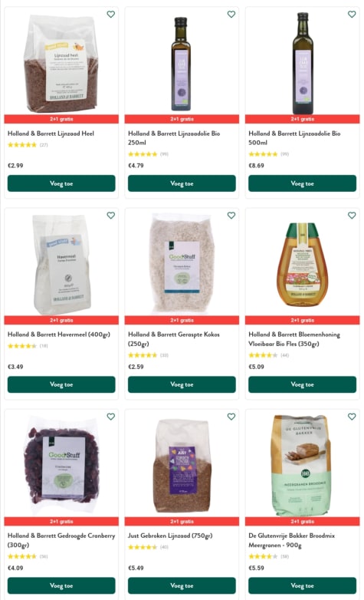Click Voeg toe for Lijnzaadolie Bio 250ml
Screen dimensions: 364x600
pyautogui.click(x=182, y=183)
